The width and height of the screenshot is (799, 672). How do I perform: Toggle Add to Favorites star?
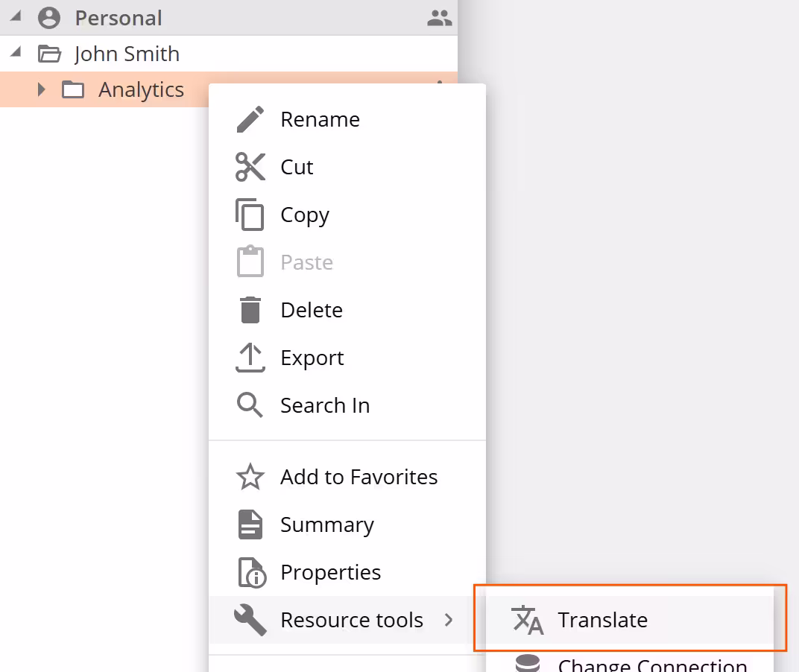click(x=250, y=476)
